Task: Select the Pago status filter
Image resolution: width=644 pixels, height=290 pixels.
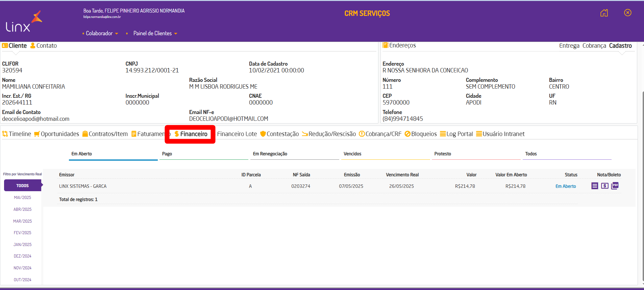Action: click(x=167, y=154)
